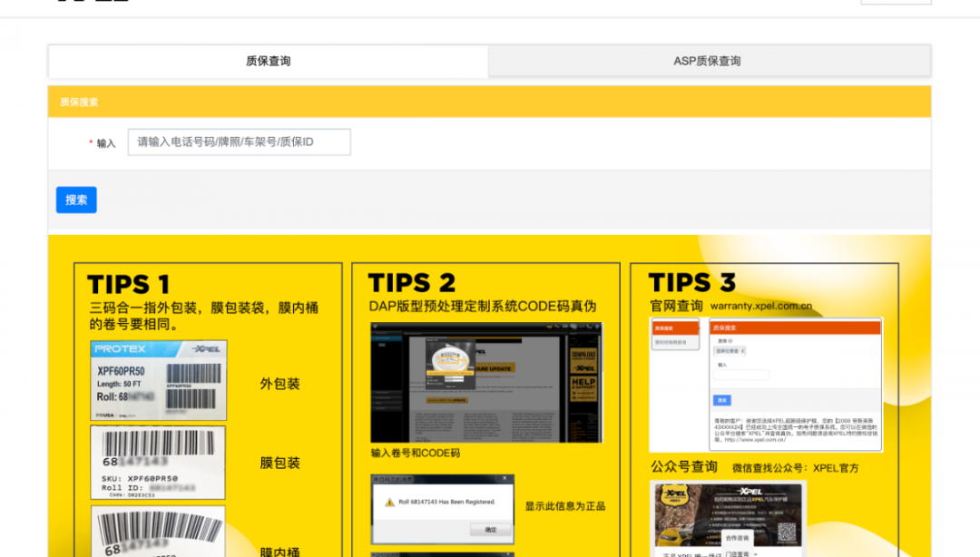
Task: Click the warranty.xpel.com.cn address text
Action: (x=760, y=307)
